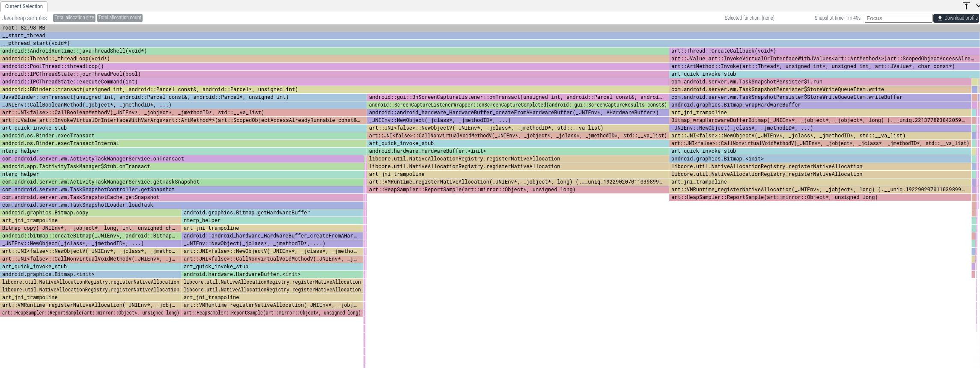The width and height of the screenshot is (980, 368).
Task: Select the art::Thread::CreateCallback(void*) frame
Action: point(824,51)
